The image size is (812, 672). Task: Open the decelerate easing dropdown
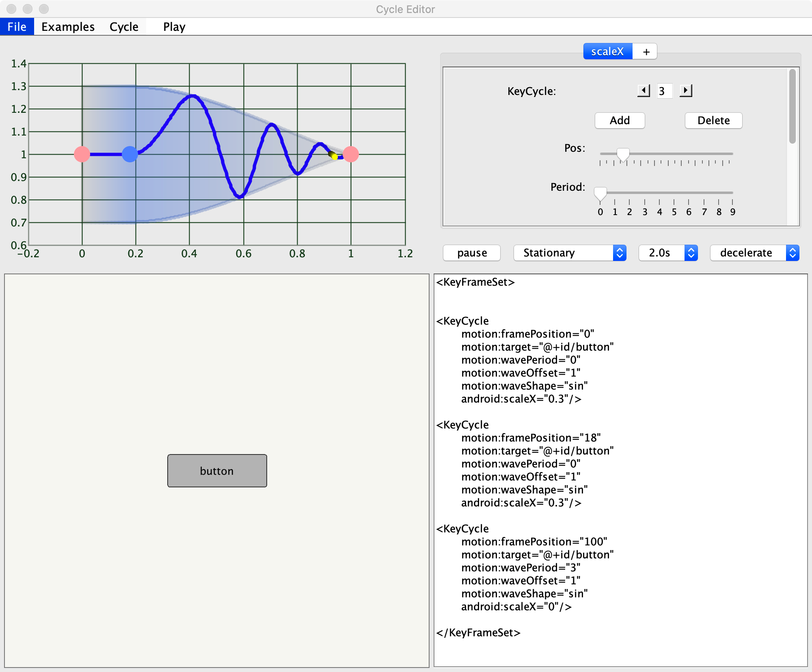pyautogui.click(x=754, y=253)
